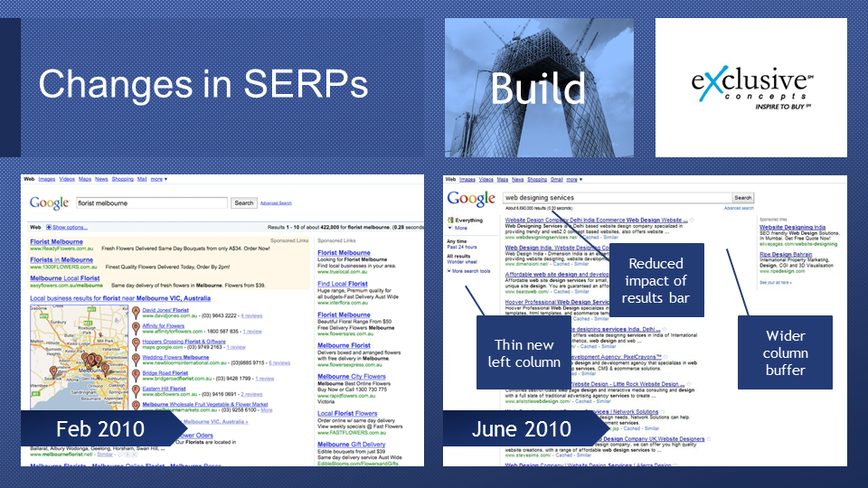Open 'Website Designing India' sponsored link
This screenshot has height=488, width=868.
(x=793, y=228)
